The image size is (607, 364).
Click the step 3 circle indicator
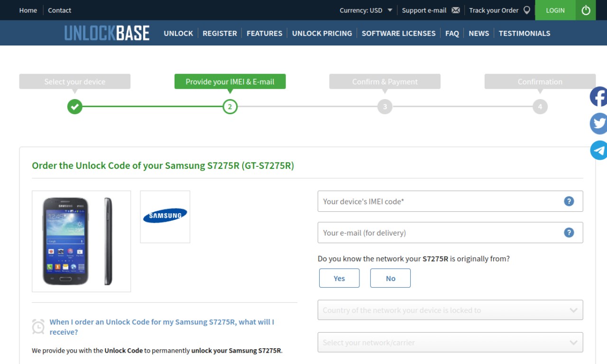[385, 107]
